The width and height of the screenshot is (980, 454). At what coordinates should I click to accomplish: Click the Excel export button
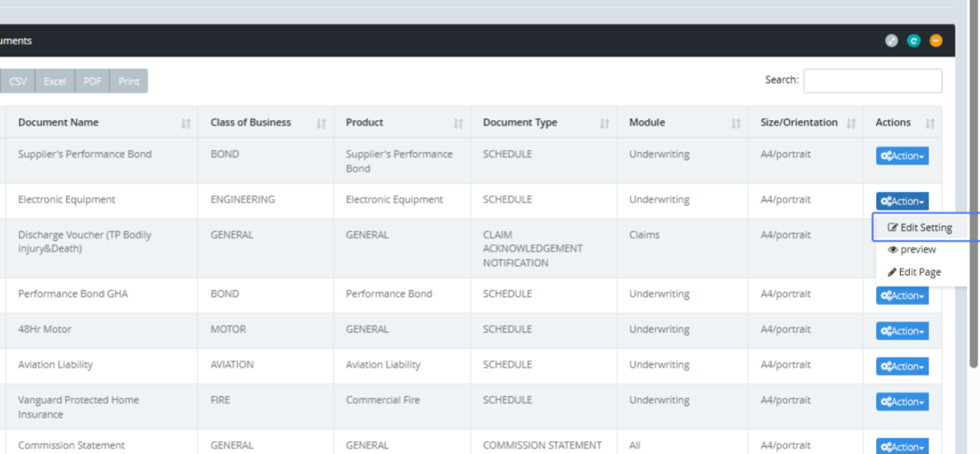click(55, 82)
